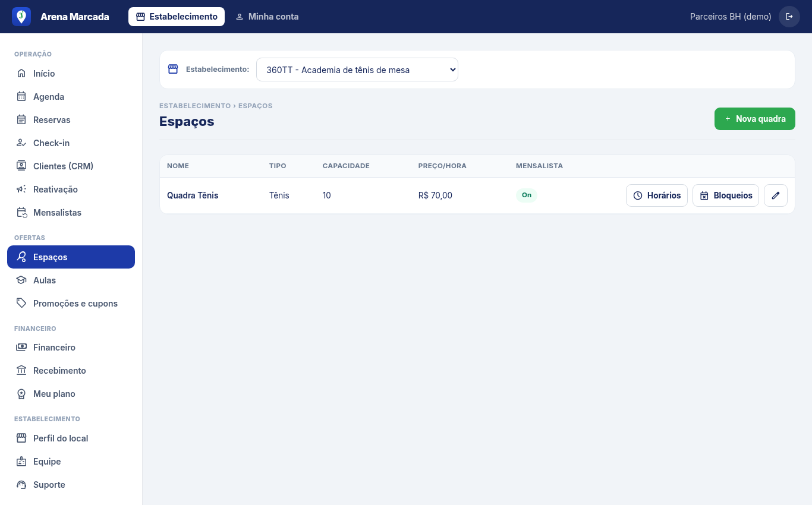Open Promoções e cupons
This screenshot has height=505, width=812.
point(71,304)
